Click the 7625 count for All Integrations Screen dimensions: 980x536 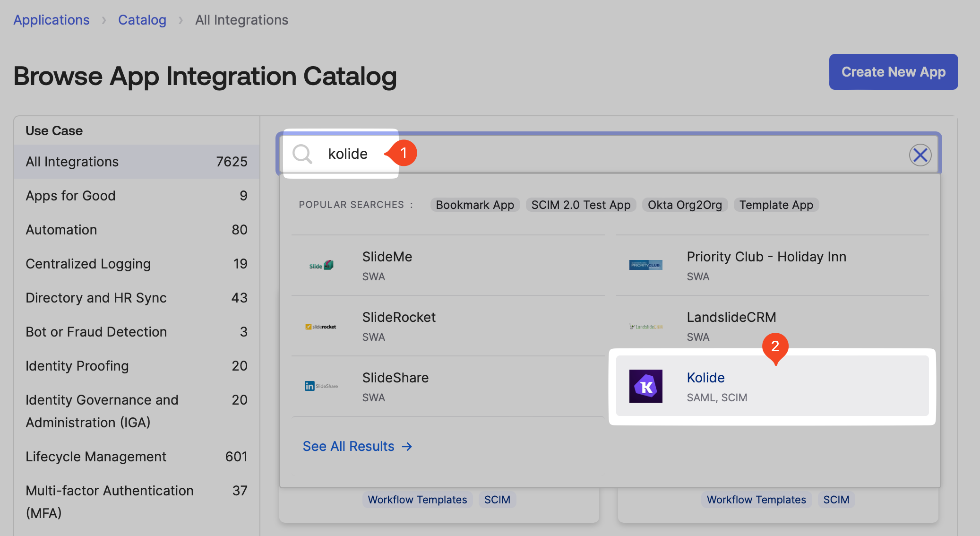pyautogui.click(x=232, y=162)
